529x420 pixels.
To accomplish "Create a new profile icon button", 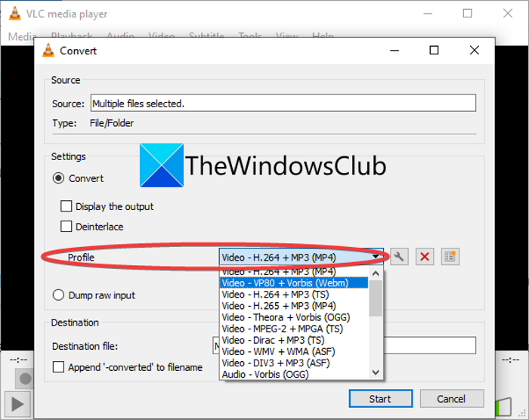I will coord(450,257).
